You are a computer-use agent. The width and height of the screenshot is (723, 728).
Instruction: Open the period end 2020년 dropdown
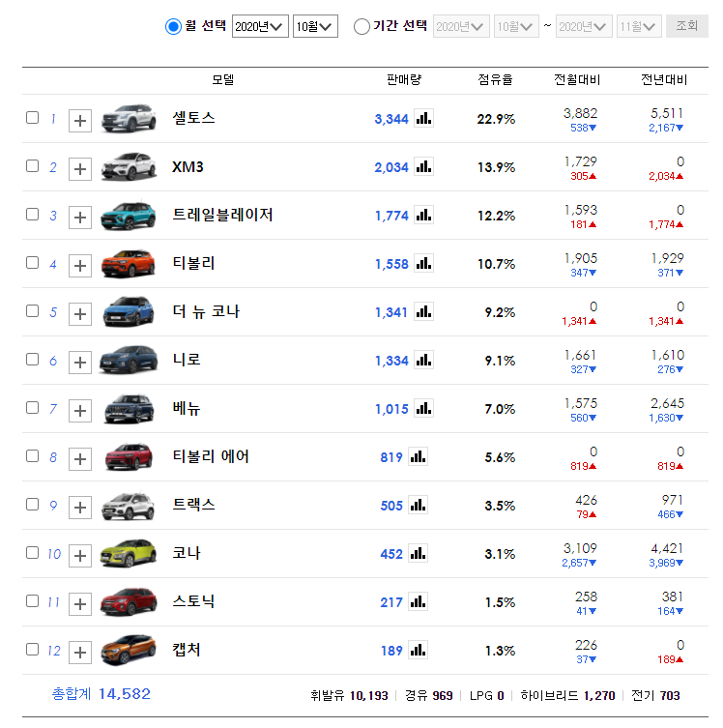(x=584, y=26)
